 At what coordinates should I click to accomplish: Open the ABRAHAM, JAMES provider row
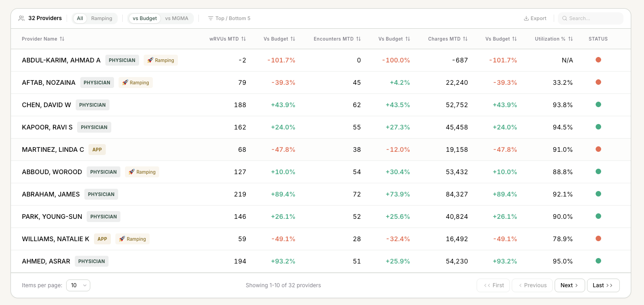(x=321, y=194)
